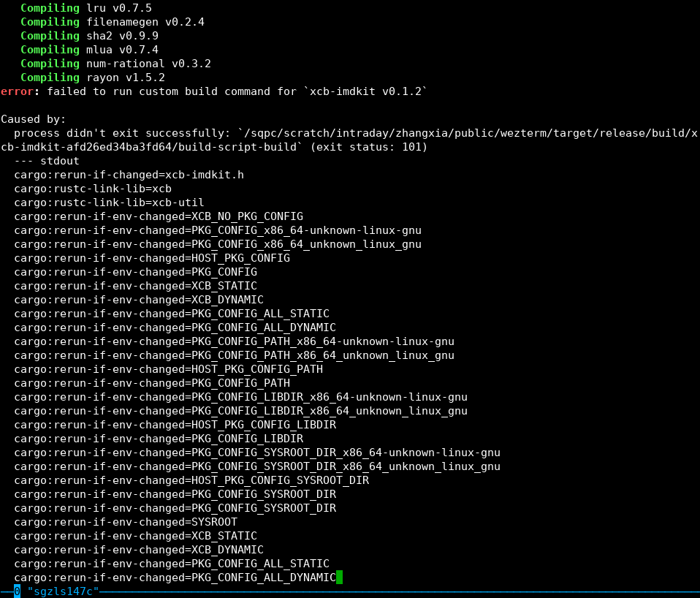Select the HOST_PKG_CONFIG_PATH line
The image size is (700, 598).
pyautogui.click(x=168, y=369)
